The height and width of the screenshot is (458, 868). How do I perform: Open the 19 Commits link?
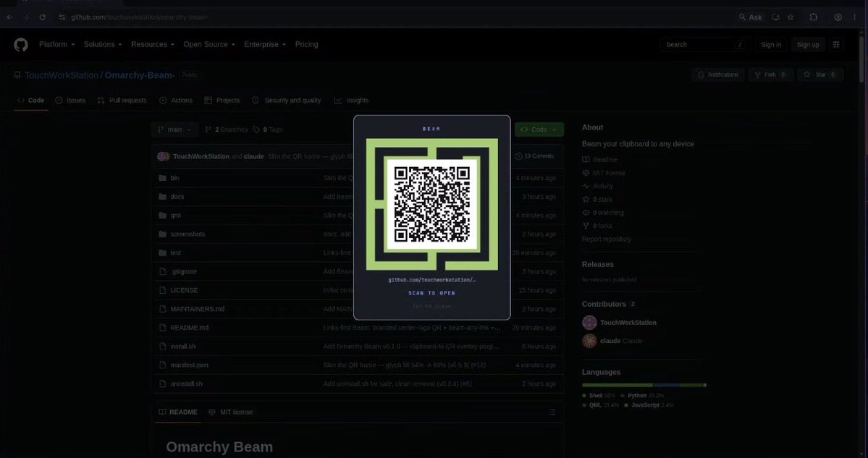534,156
